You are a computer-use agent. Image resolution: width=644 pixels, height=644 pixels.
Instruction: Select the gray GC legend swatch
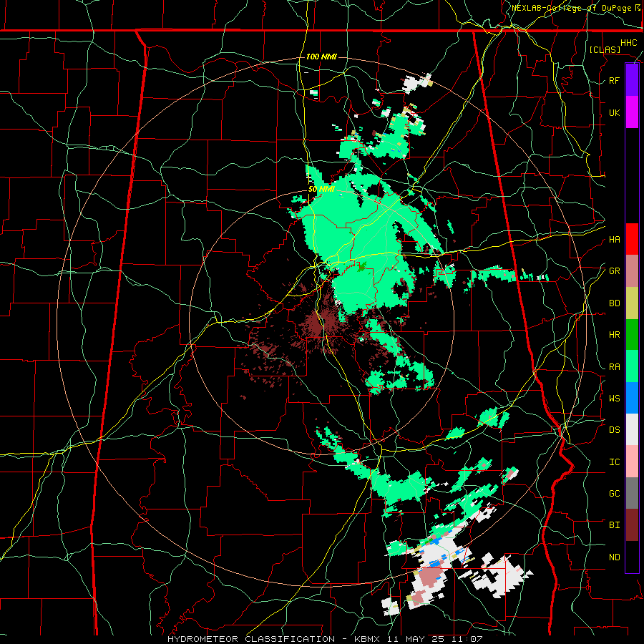point(632,493)
